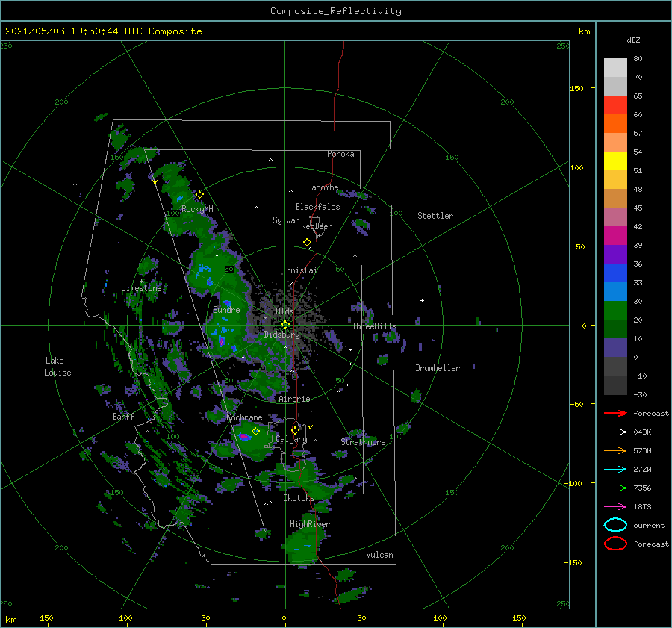Select the white 04DK arrow legend entry

(x=615, y=432)
